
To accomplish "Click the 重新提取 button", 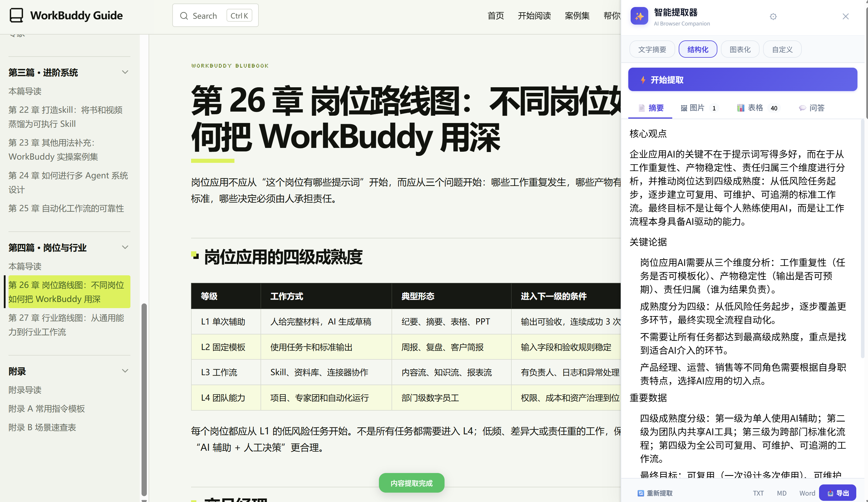I will coord(655,493).
